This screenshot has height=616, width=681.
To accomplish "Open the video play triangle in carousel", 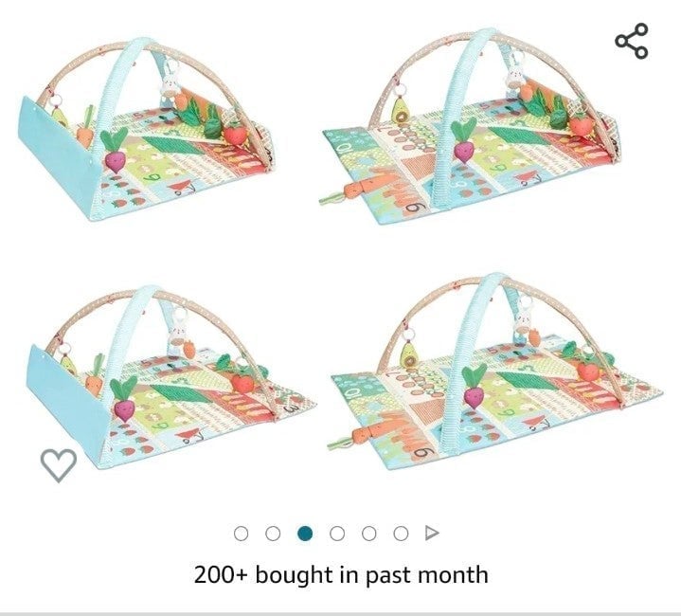I will [432, 533].
